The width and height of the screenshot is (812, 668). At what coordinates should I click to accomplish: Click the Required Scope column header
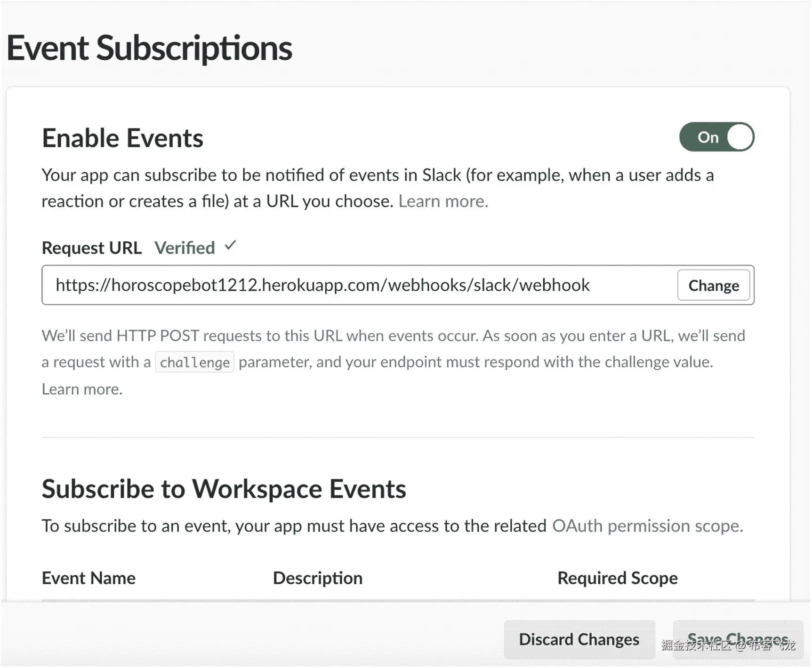(617, 578)
